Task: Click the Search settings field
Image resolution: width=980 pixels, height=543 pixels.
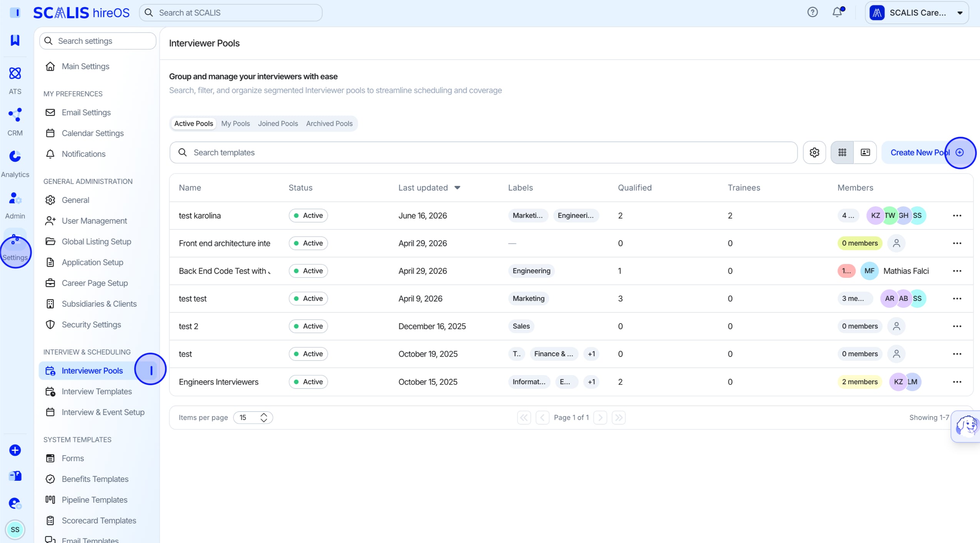Action: (x=98, y=41)
